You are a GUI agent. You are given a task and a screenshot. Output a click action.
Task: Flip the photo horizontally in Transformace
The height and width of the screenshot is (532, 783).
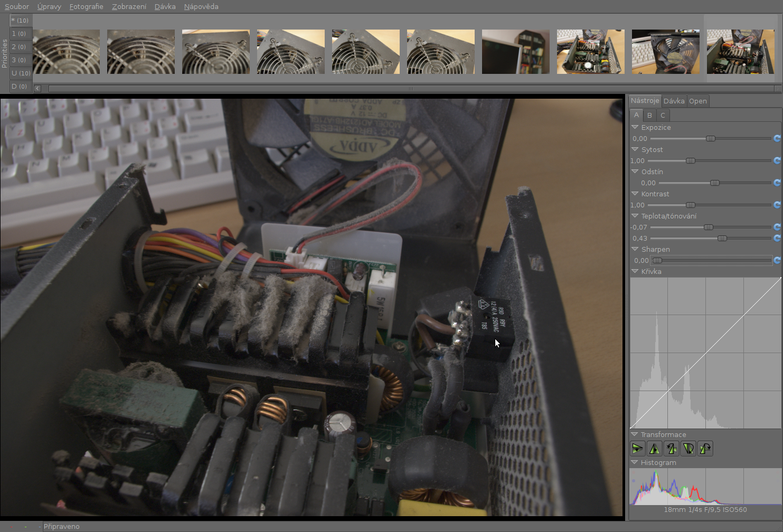pyautogui.click(x=654, y=449)
